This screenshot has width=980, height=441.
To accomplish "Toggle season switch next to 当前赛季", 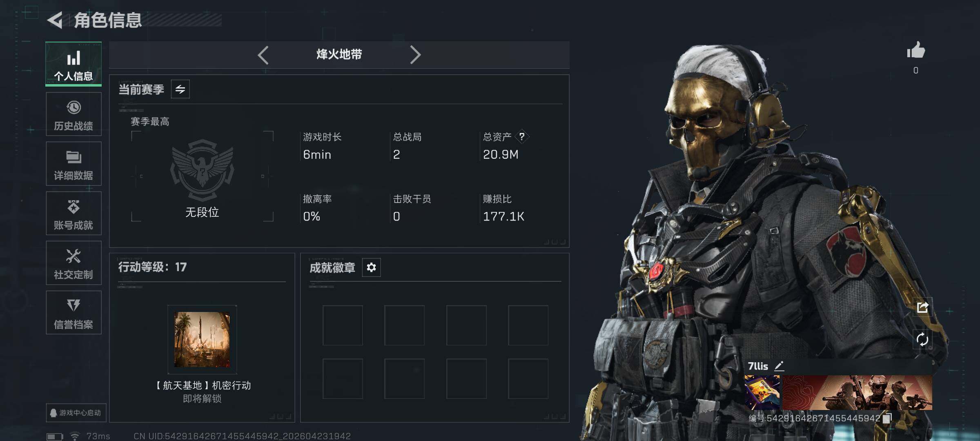I will (x=180, y=89).
